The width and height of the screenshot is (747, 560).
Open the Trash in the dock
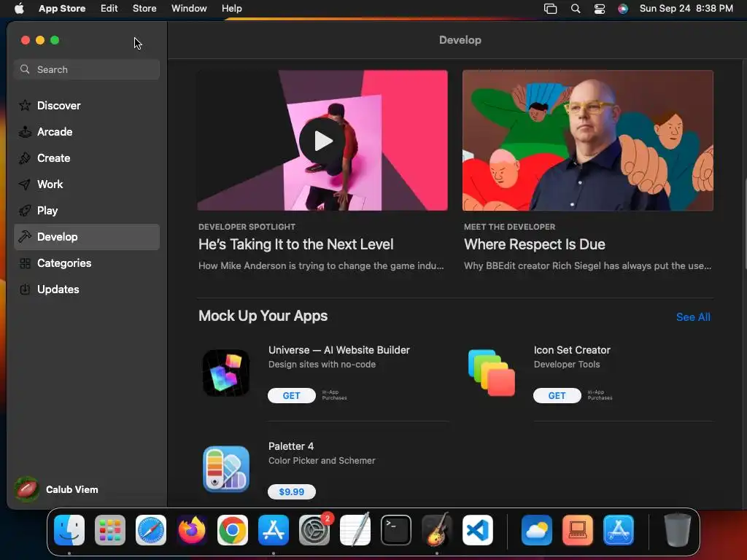click(678, 530)
